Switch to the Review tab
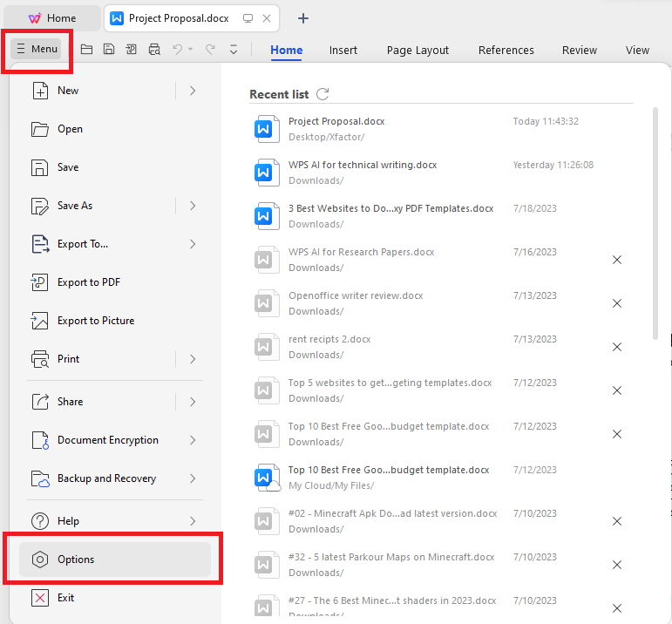Image resolution: width=672 pixels, height=624 pixels. tap(580, 51)
